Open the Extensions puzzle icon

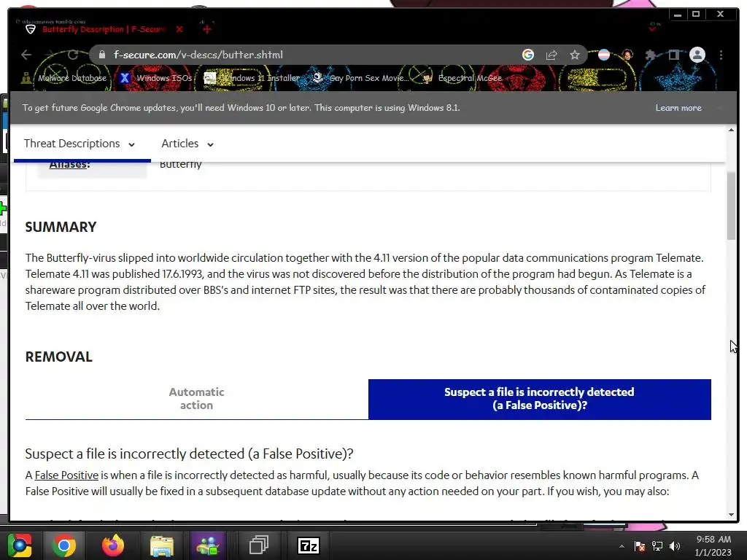[650, 55]
